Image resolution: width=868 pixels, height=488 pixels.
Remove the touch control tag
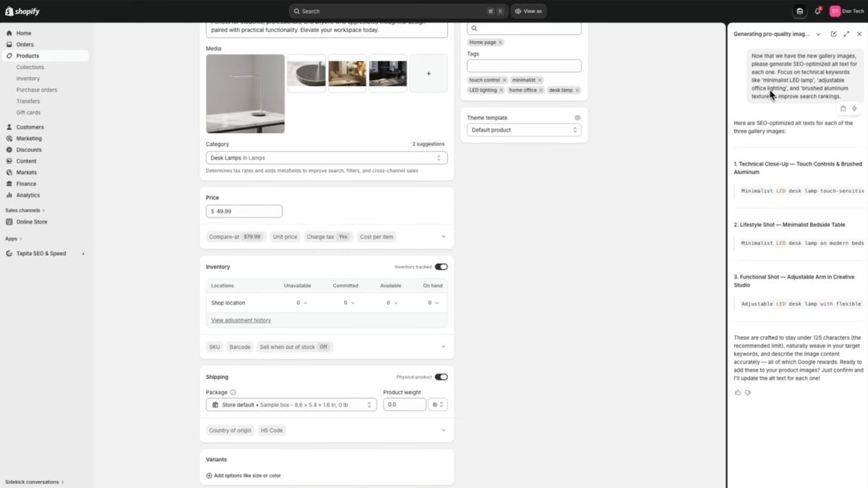504,80
